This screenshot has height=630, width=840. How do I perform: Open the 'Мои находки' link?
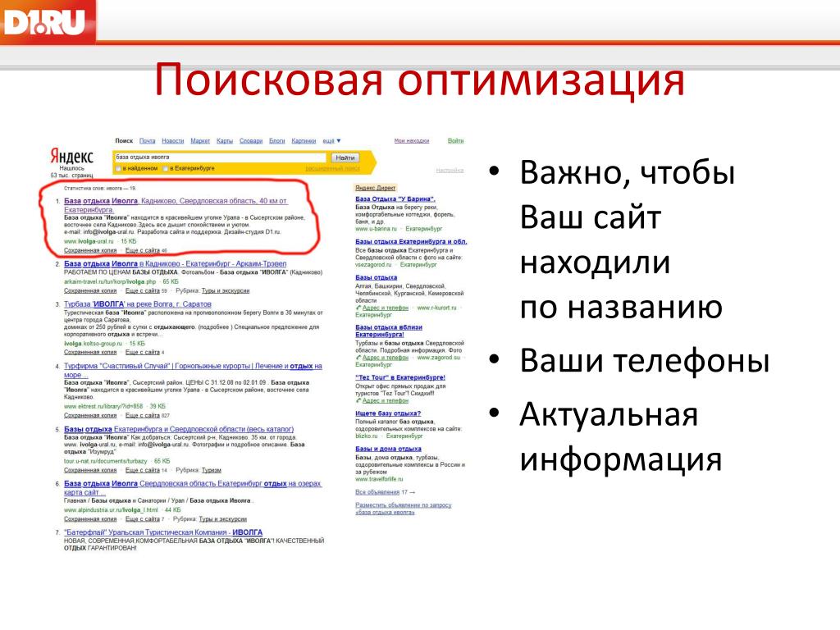412,141
